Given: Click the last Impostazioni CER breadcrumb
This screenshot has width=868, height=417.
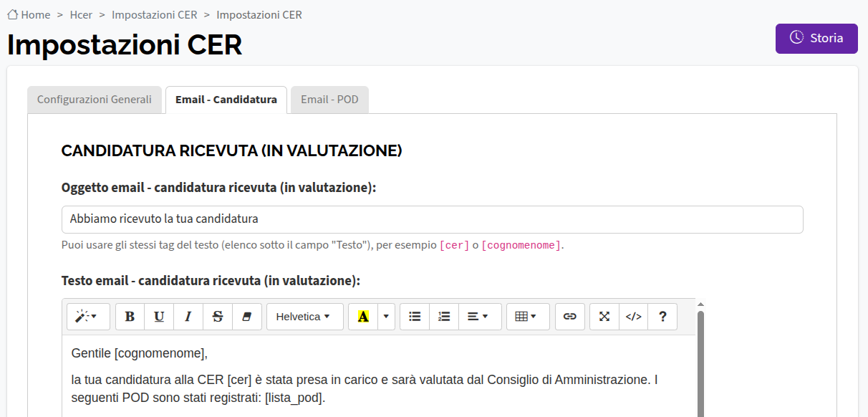Looking at the screenshot, I should click(x=259, y=14).
